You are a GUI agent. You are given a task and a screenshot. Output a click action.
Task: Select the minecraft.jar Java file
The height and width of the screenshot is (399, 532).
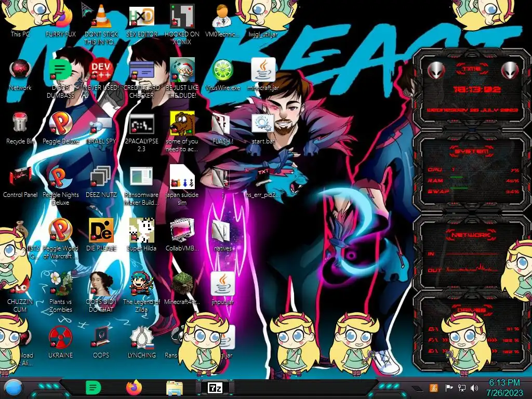(263, 70)
